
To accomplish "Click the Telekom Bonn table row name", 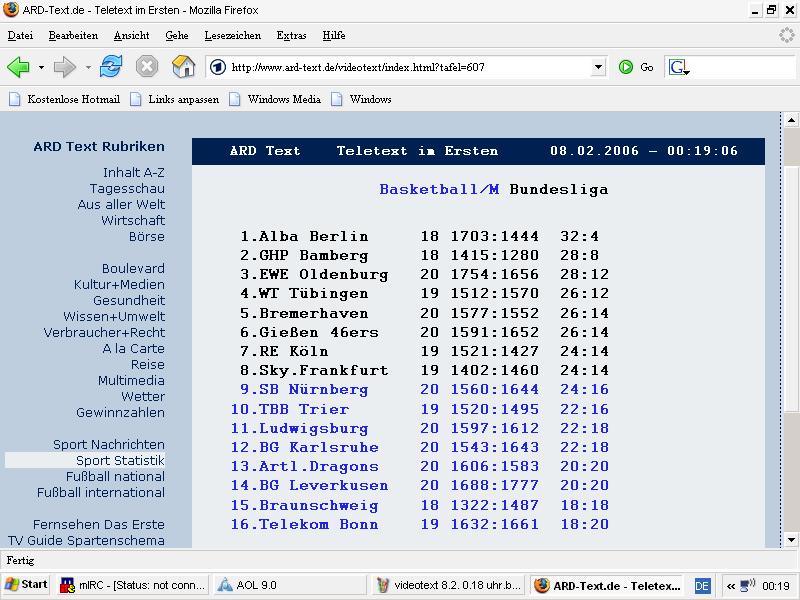I will [x=319, y=524].
